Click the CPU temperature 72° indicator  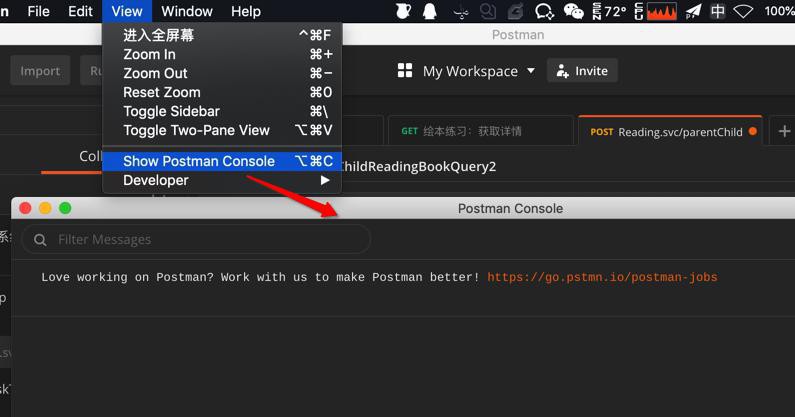(x=610, y=11)
